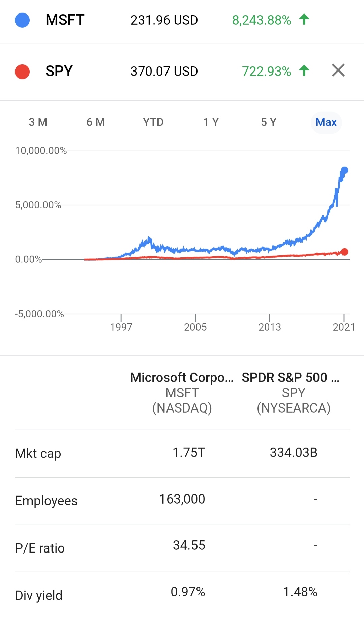
Task: Open the SPDR S&P 500 column header
Action: point(293,393)
